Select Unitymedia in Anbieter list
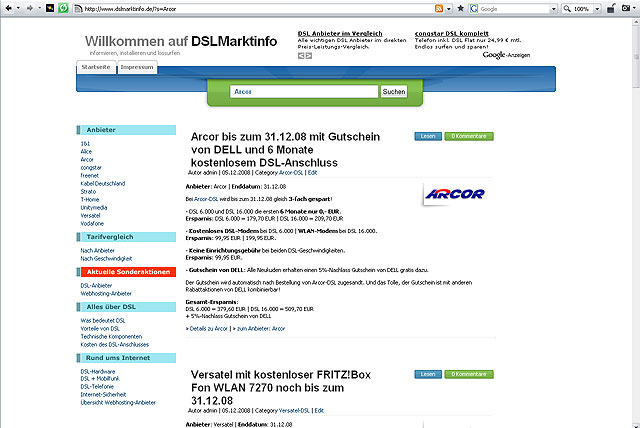 (x=94, y=208)
